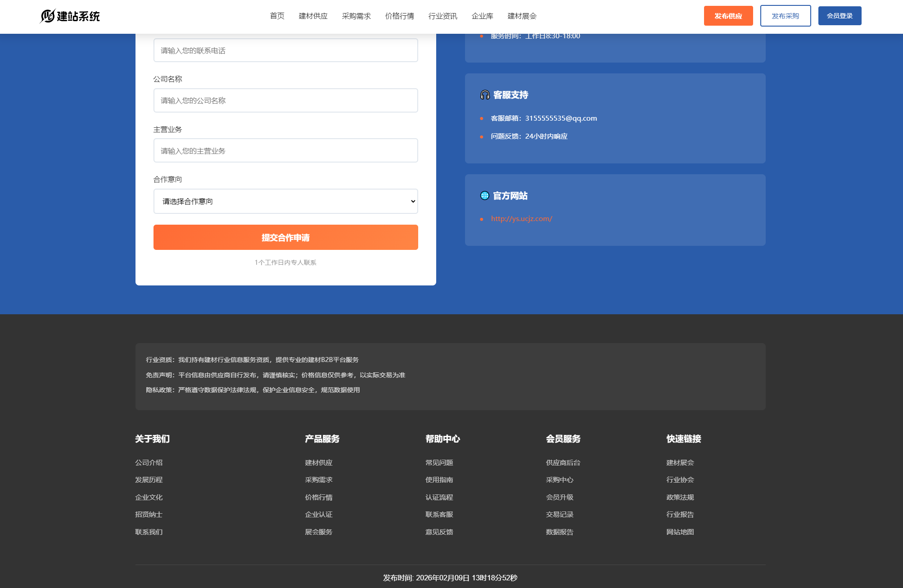Click into the 公司名称 input field
Screen dimensions: 903x588
click(x=285, y=100)
